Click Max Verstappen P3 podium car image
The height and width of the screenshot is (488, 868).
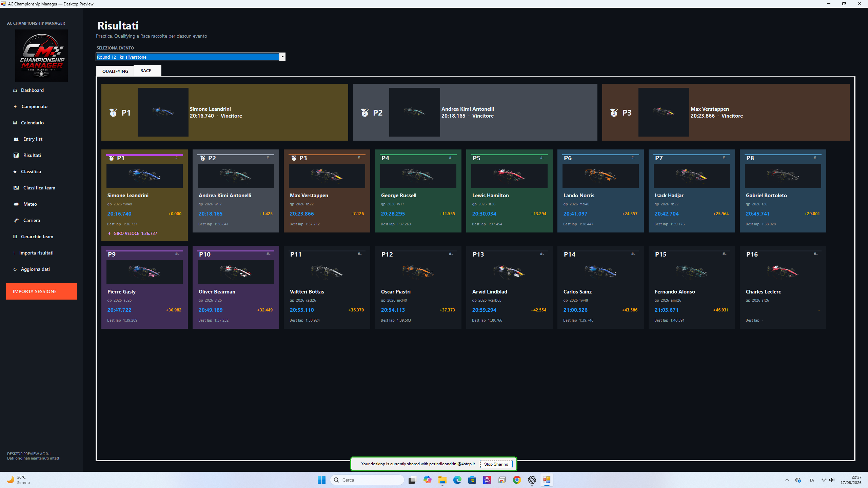tap(664, 112)
